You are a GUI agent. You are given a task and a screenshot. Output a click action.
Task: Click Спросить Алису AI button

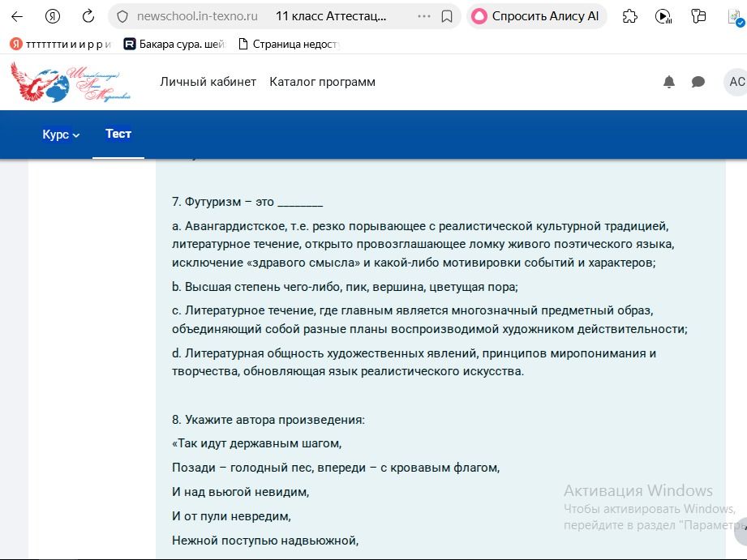(536, 16)
